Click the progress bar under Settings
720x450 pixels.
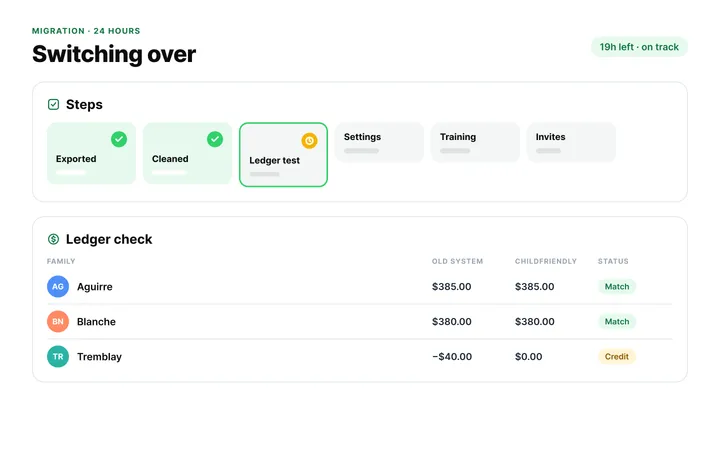click(361, 151)
